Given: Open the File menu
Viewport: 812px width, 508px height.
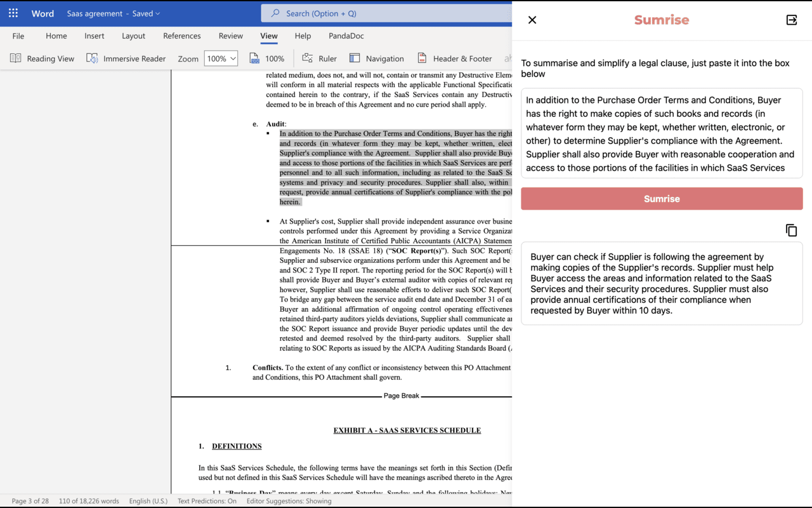Looking at the screenshot, I should pyautogui.click(x=18, y=36).
